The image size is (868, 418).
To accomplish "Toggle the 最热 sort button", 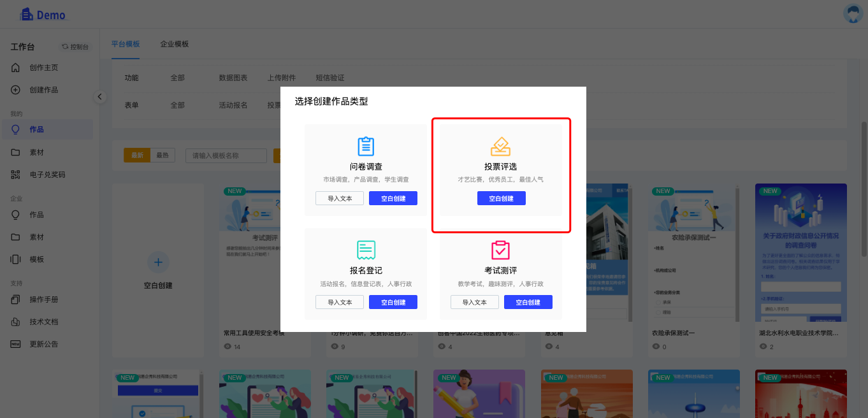I will coord(163,155).
